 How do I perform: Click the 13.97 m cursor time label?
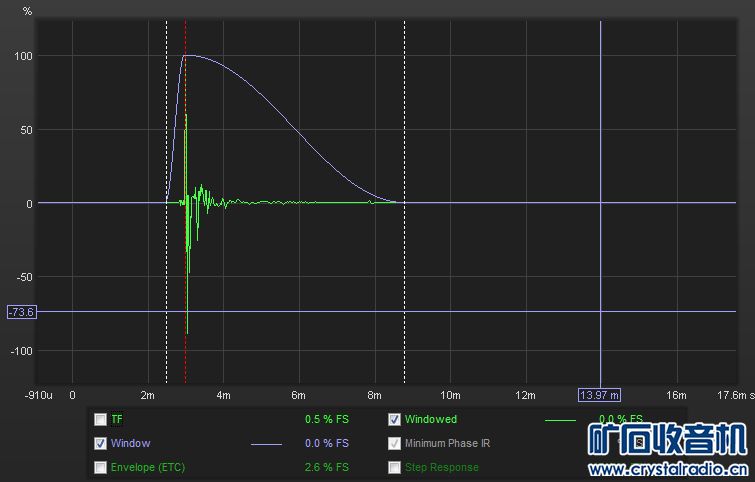point(600,395)
